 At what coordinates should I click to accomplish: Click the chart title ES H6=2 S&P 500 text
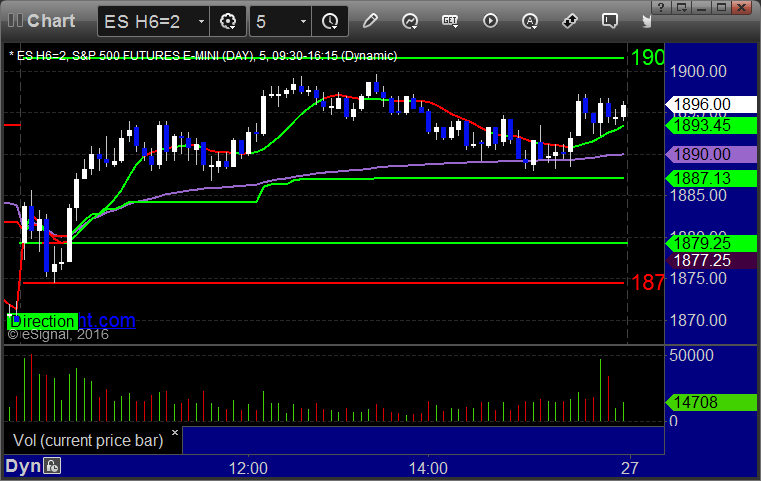(203, 56)
